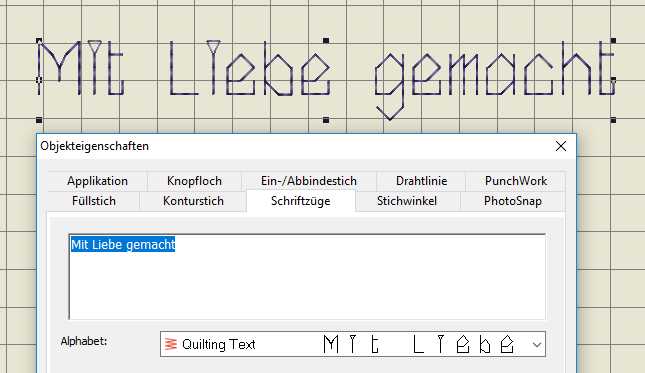The image size is (645, 373).
Task: Switch to the Applikation tab
Action: 97,181
